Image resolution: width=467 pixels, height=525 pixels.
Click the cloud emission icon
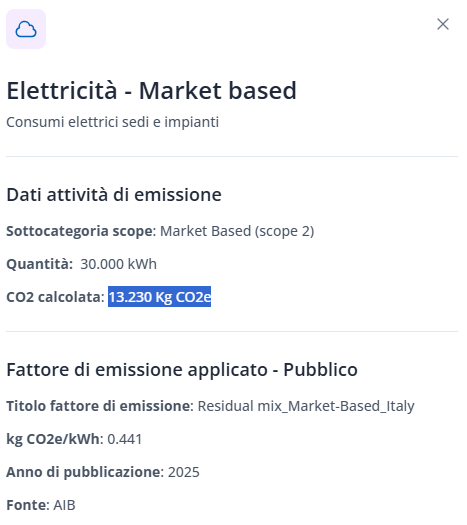click(26, 29)
